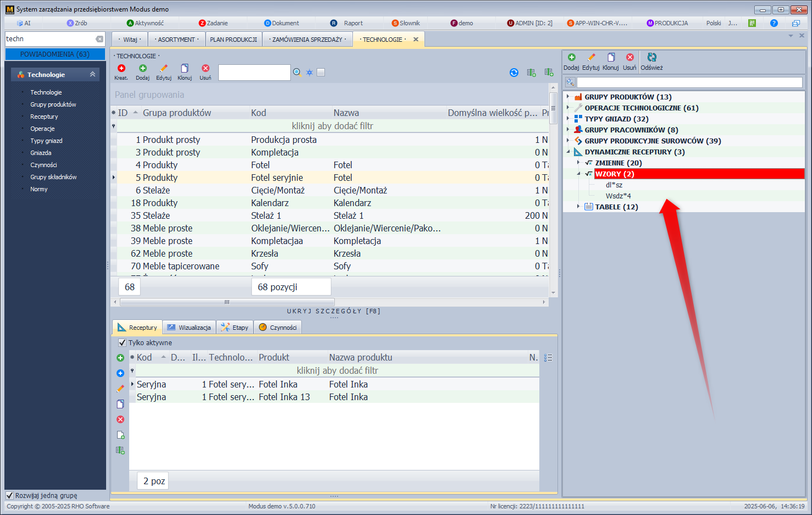This screenshot has height=515, width=812.
Task: Tick the checkbox next to the search field
Action: coord(321,72)
